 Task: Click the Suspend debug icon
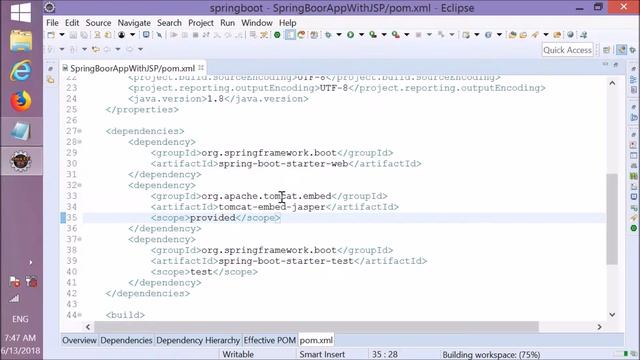click(184, 35)
